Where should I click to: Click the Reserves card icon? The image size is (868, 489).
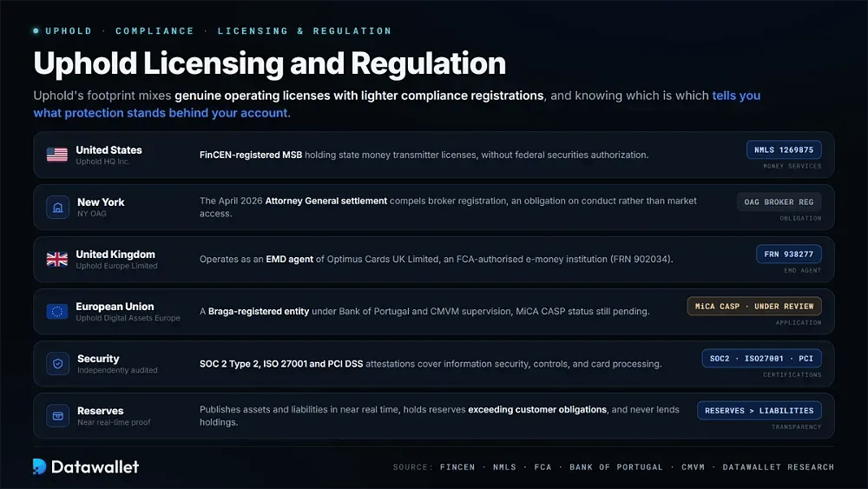57,416
